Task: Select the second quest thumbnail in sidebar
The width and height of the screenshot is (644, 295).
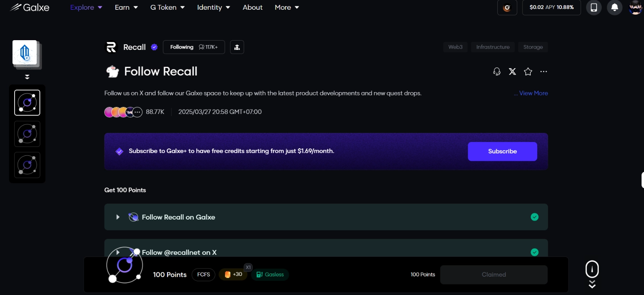Action: (x=27, y=134)
